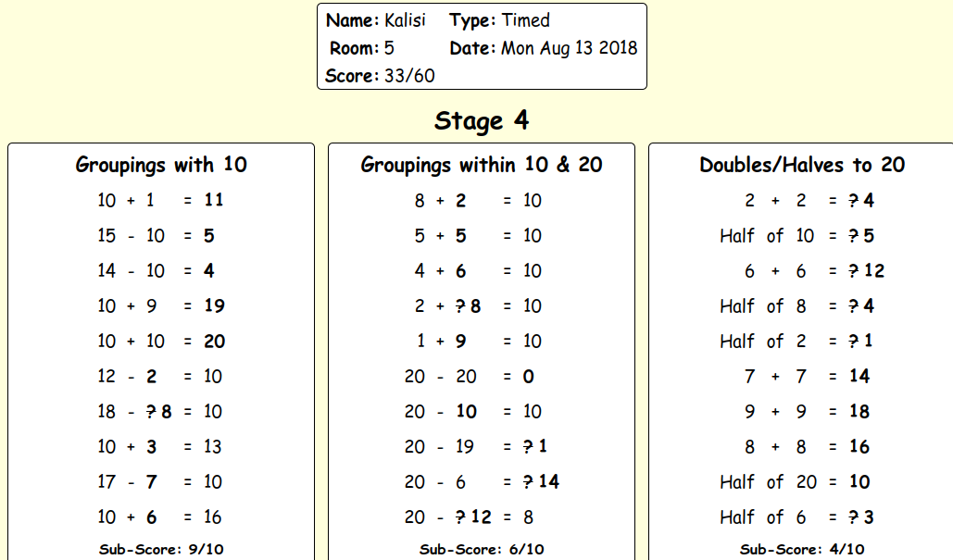Image resolution: width=953 pixels, height=560 pixels.
Task: Click the question mark in the Half of 6 row
Action: coord(854,517)
